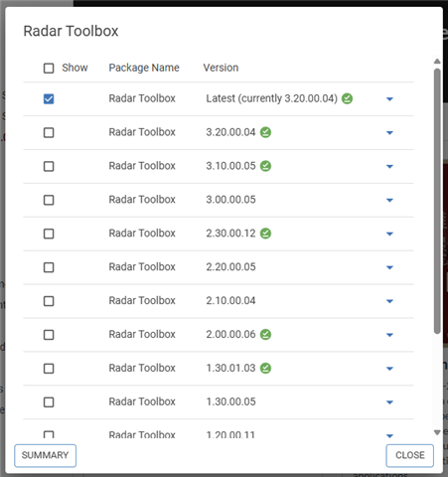Click green check icon beside 3.10.00.05

click(x=265, y=166)
